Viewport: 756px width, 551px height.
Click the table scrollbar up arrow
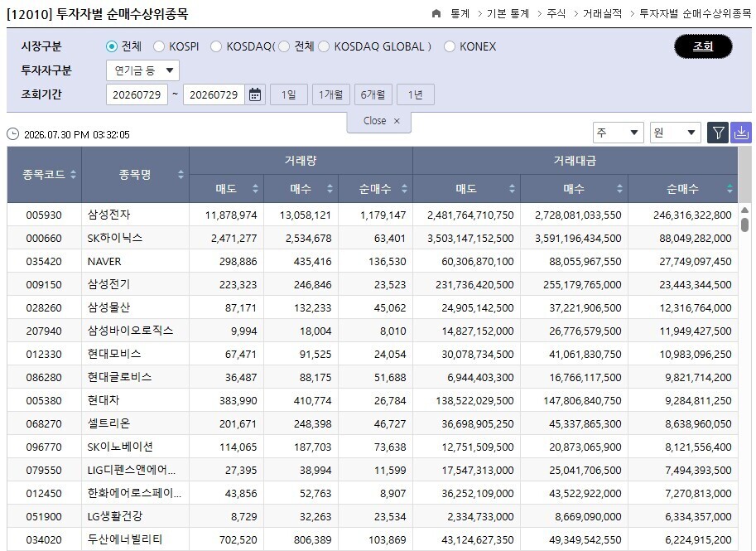coord(744,210)
